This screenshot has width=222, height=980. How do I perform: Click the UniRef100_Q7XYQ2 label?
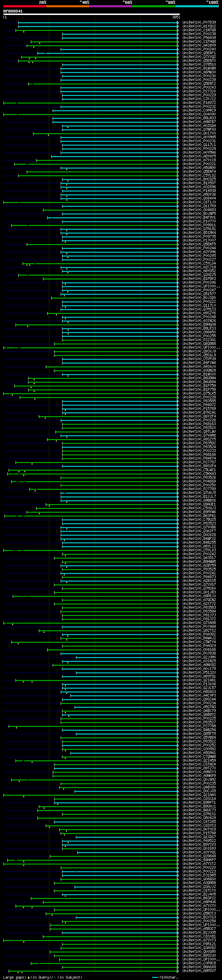(x=199, y=57)
